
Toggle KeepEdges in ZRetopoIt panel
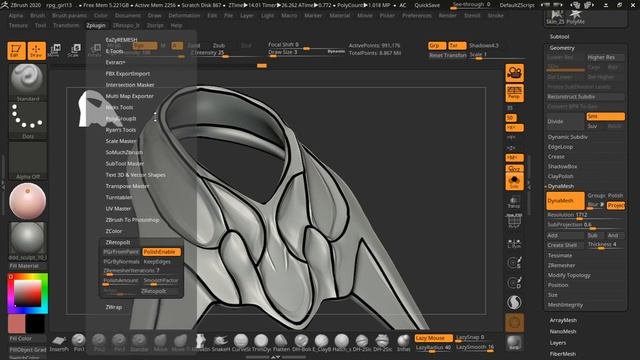point(158,262)
